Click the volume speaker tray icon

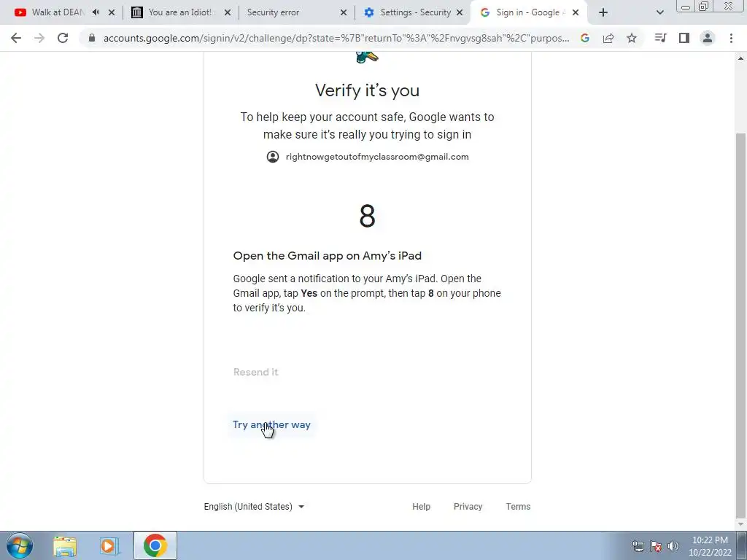click(673, 546)
